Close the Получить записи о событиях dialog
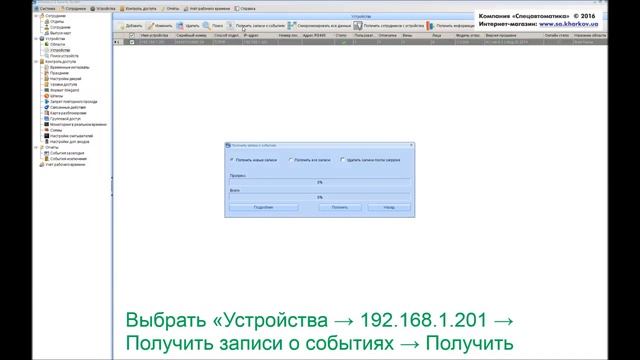Screen dimensions: 640x360 click(x=411, y=145)
